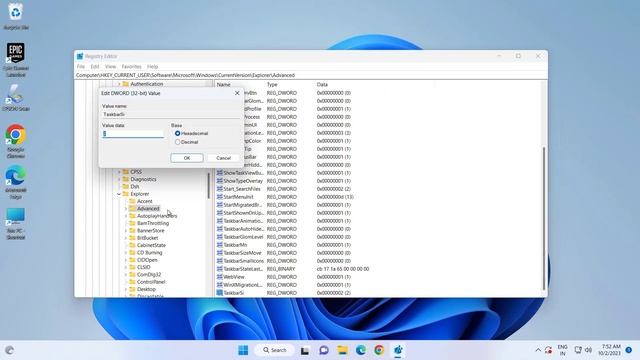
Task: Expand the Advanced key node
Action: pyautogui.click(x=126, y=209)
